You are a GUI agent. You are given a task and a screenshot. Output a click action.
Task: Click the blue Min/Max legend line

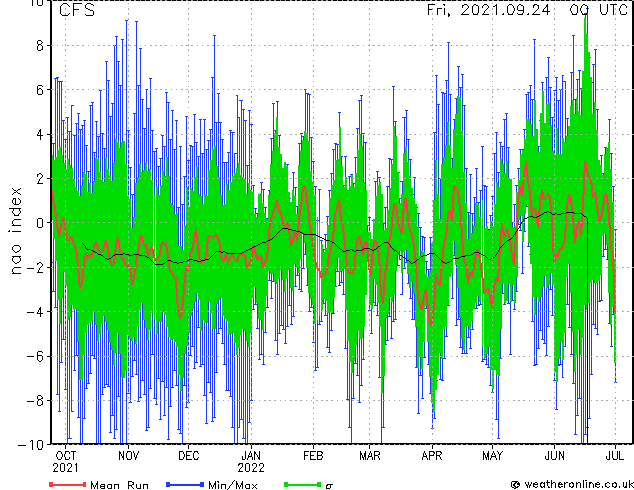tap(185, 484)
